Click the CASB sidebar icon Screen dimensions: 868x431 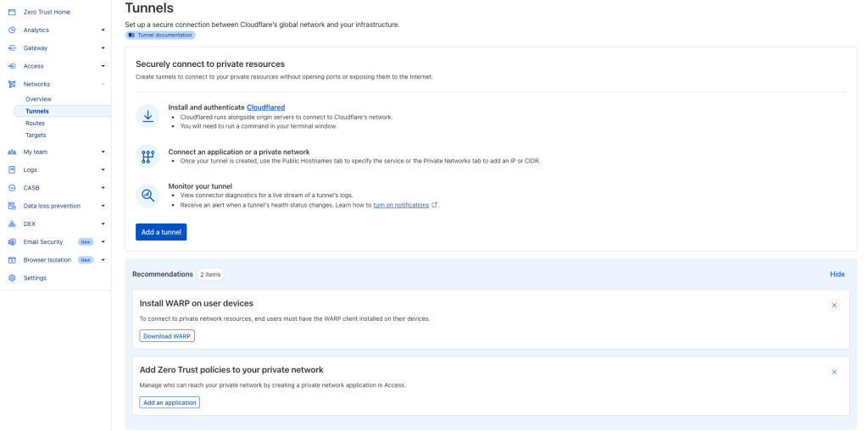click(12, 188)
